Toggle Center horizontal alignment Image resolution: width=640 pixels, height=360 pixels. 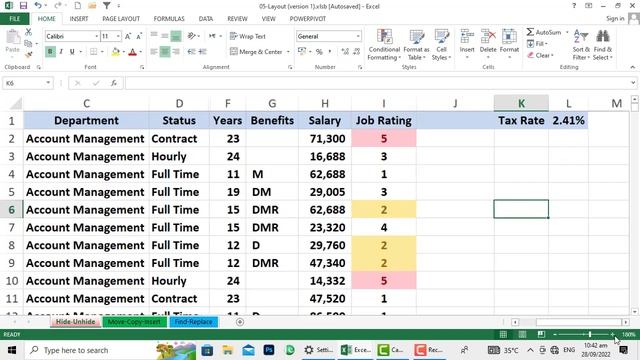coord(164,52)
